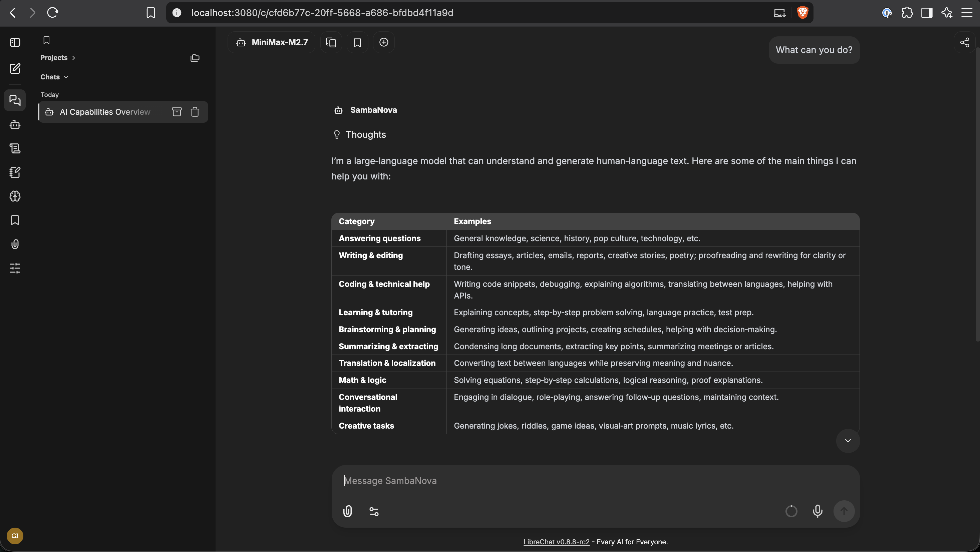Expand the Projects section
This screenshot has height=552, width=980.
tap(57, 58)
